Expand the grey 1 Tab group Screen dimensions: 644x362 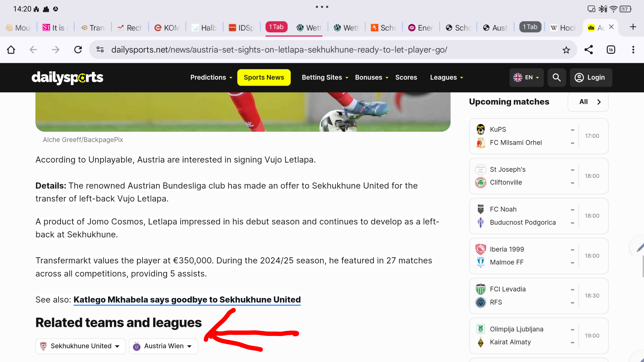point(530,27)
